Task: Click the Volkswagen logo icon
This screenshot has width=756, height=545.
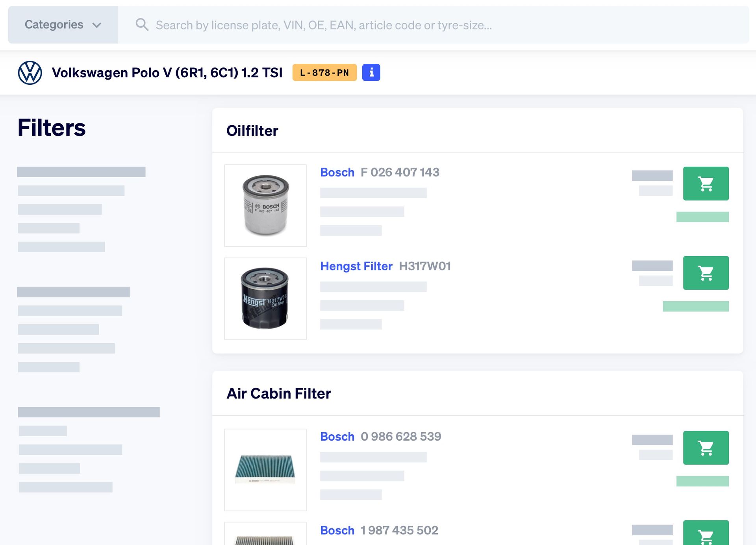Action: pos(30,73)
